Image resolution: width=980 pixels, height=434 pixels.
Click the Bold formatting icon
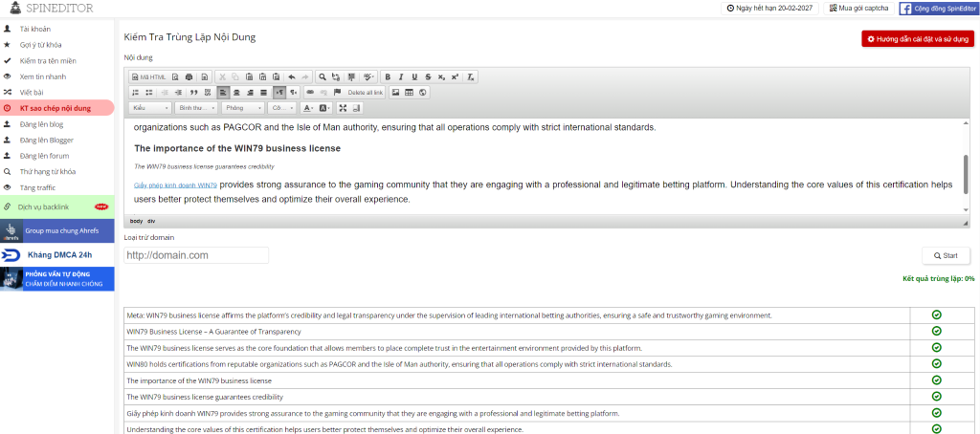click(x=388, y=76)
